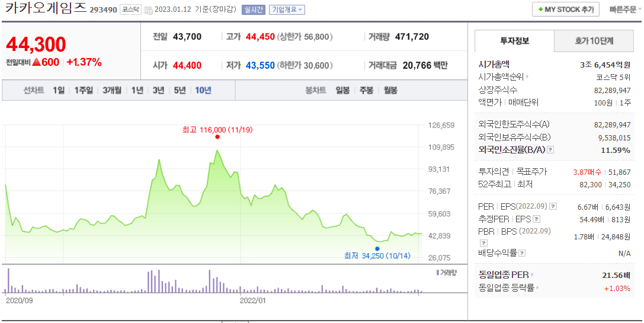The image size is (644, 323).
Task: Click the red 최고 point on the chart
Action: coord(217,137)
